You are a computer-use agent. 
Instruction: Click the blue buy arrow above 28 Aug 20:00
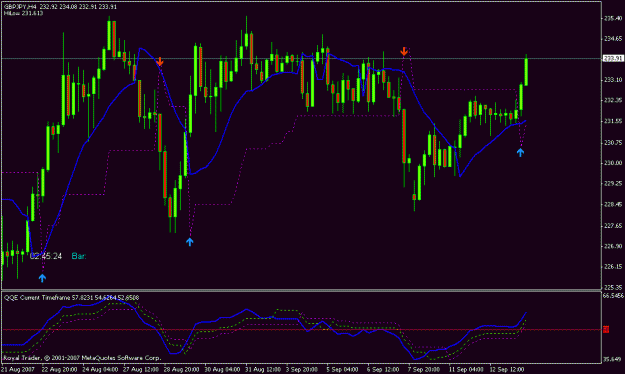pyautogui.click(x=190, y=242)
